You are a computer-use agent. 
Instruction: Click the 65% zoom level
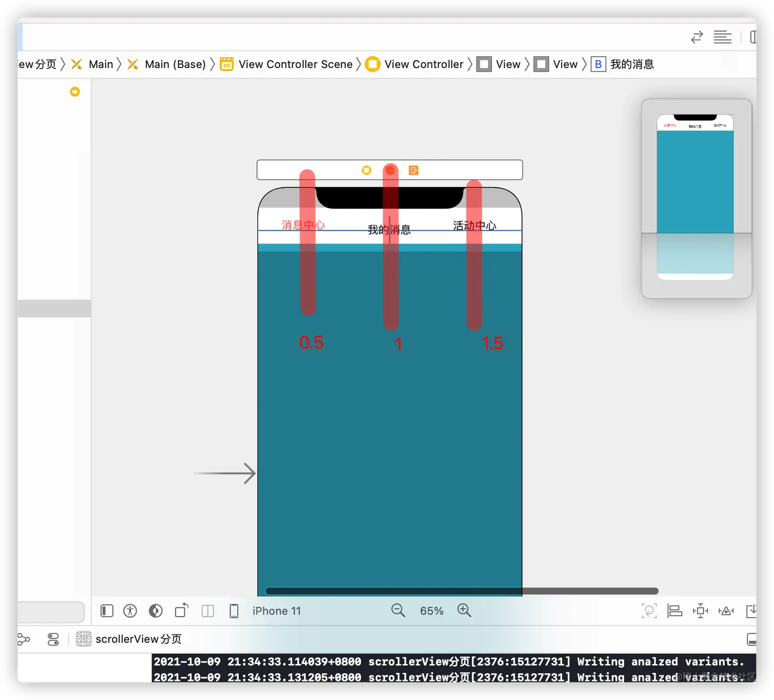[x=432, y=611]
